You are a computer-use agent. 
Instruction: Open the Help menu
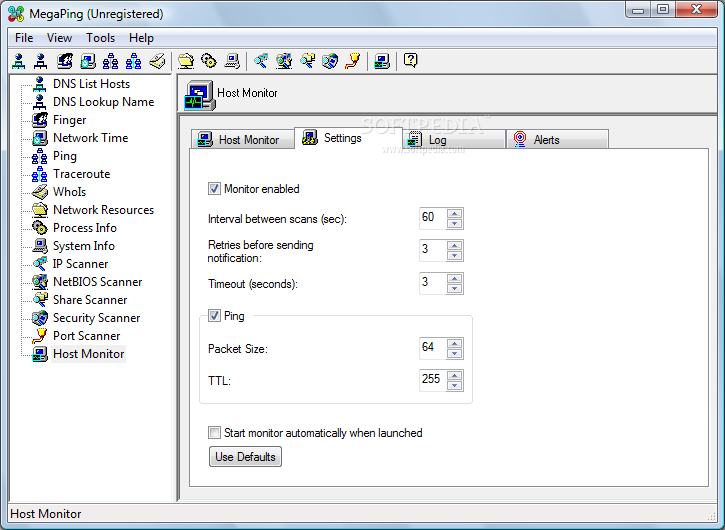(x=141, y=38)
